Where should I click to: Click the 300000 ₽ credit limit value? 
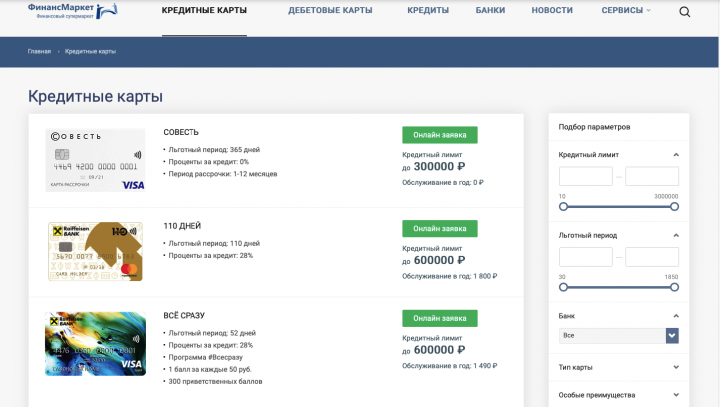pos(439,166)
